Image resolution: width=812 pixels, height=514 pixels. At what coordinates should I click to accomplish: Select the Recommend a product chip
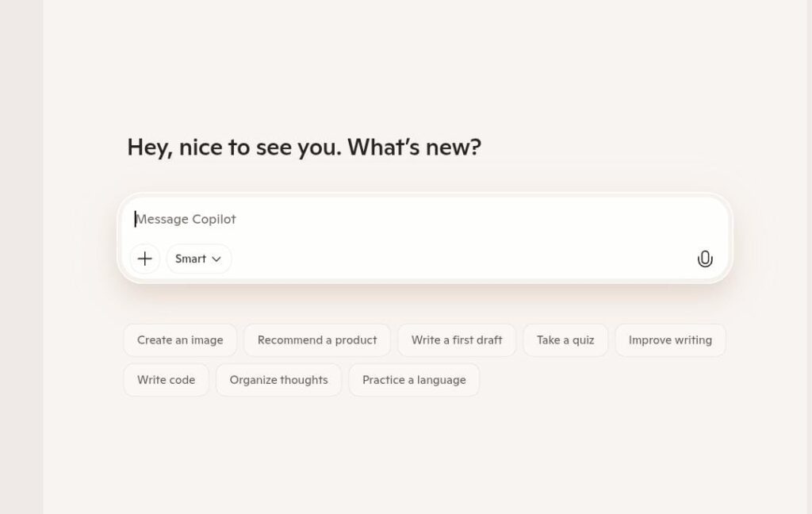[317, 340]
